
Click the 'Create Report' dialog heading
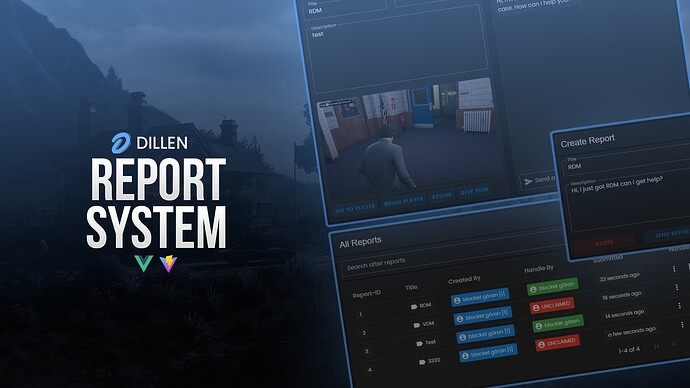coord(587,141)
